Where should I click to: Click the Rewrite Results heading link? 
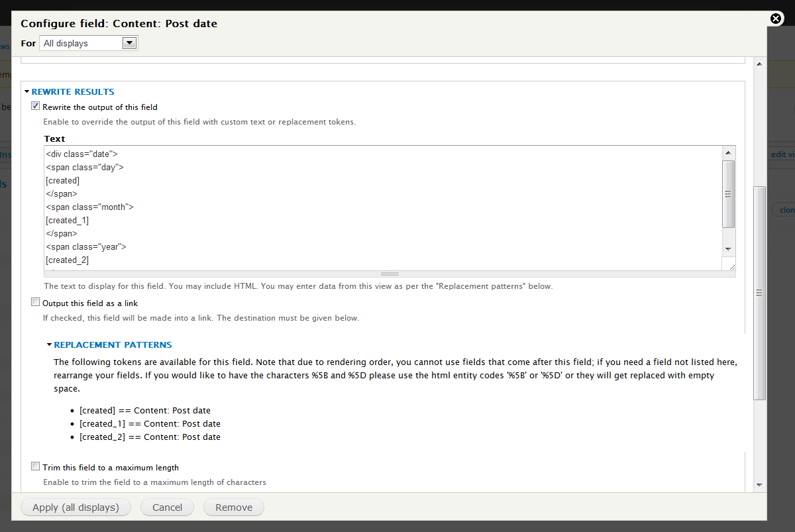tap(73, 92)
